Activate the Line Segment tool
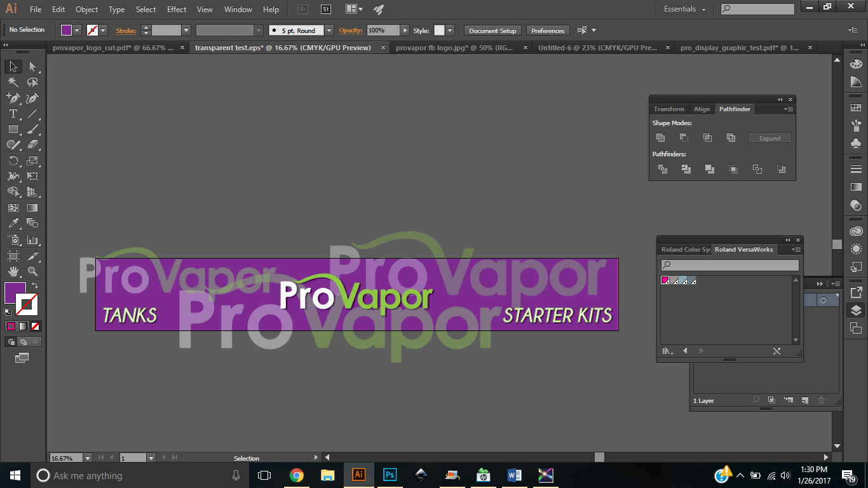The image size is (868, 488). (32, 114)
